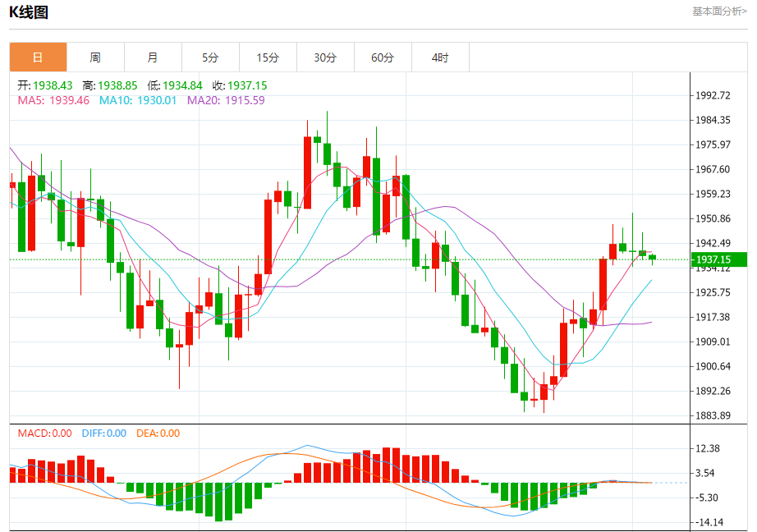
Task: Open the 5分 interval tab
Action: coord(210,57)
